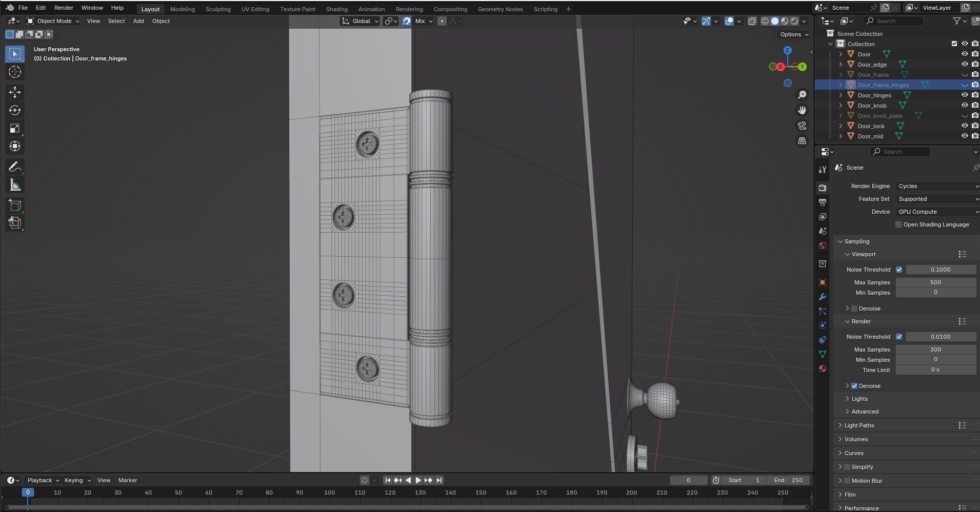Viewport: 980px width, 512px height.
Task: Click End frame field 250
Action: click(x=788, y=480)
